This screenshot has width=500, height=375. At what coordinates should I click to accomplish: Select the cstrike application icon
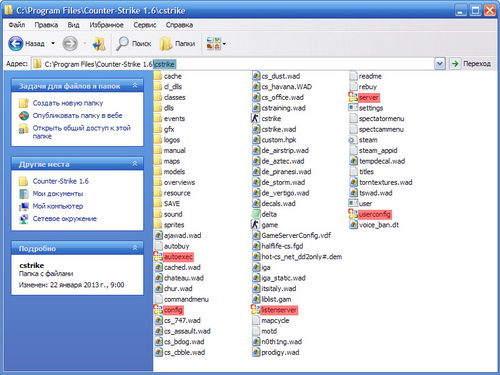(255, 118)
